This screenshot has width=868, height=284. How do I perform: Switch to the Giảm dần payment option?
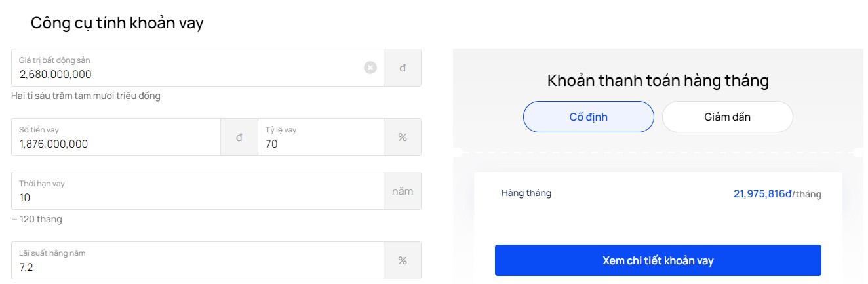coord(728,117)
